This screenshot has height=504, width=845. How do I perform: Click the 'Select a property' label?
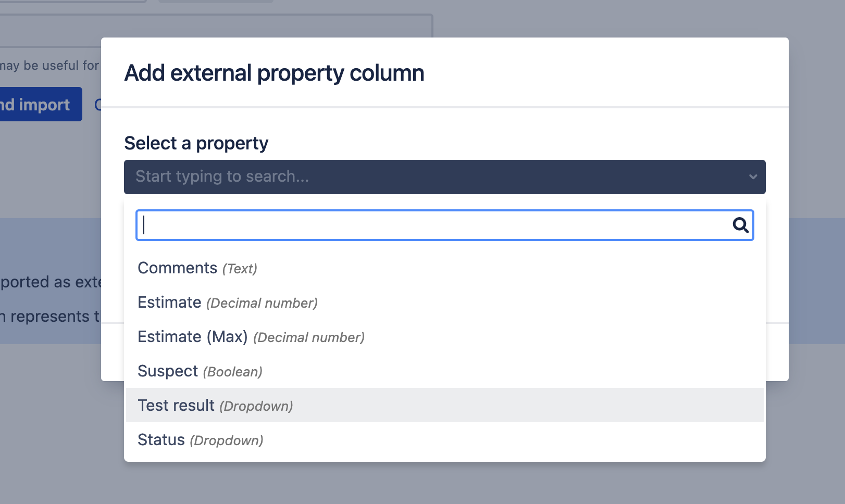coord(196,143)
